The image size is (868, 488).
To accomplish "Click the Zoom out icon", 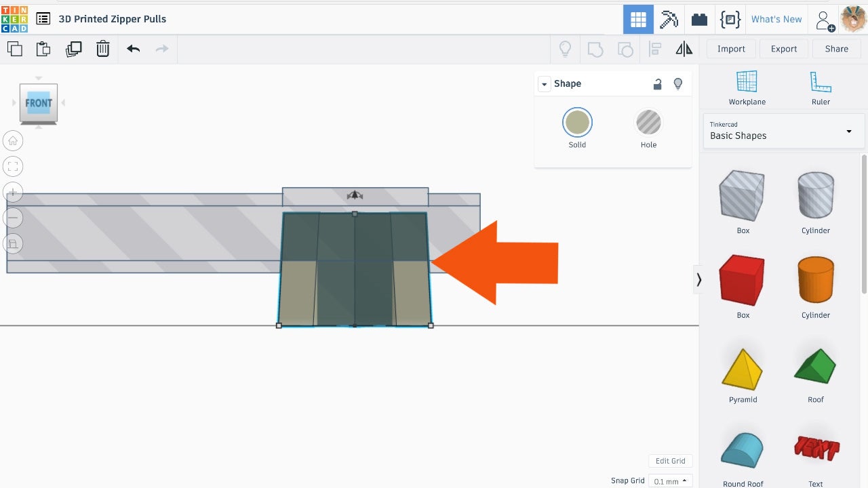I will click(x=13, y=218).
